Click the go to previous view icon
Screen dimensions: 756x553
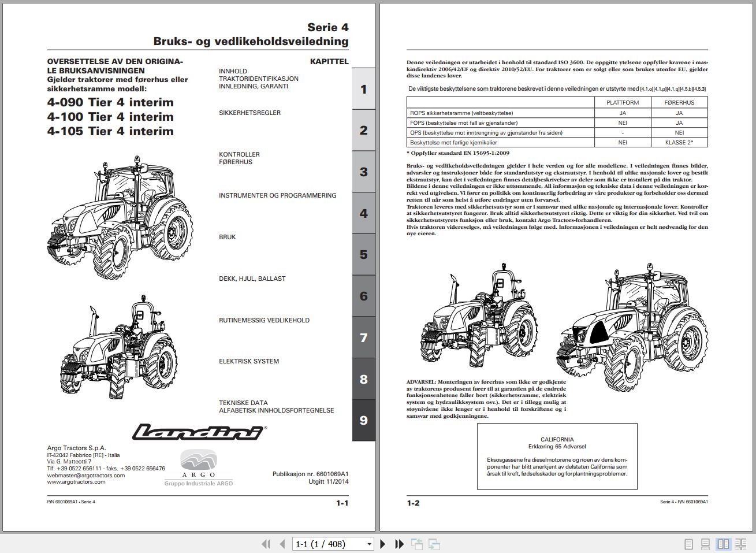coord(416,544)
